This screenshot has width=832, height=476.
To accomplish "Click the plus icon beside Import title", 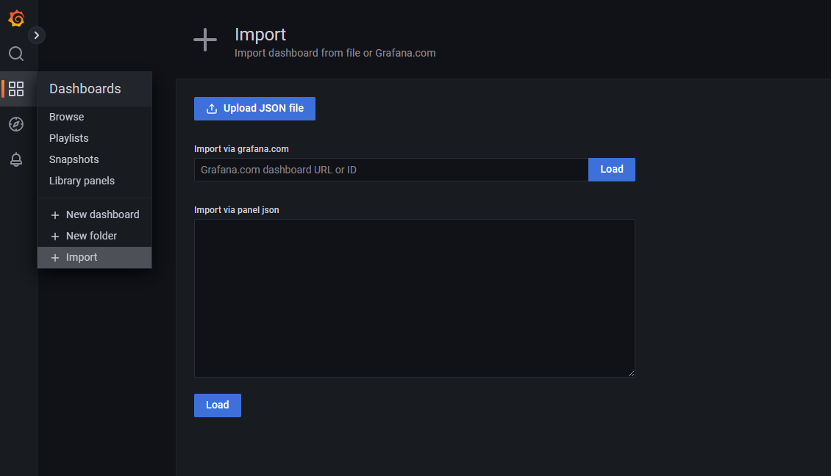I will pyautogui.click(x=205, y=40).
